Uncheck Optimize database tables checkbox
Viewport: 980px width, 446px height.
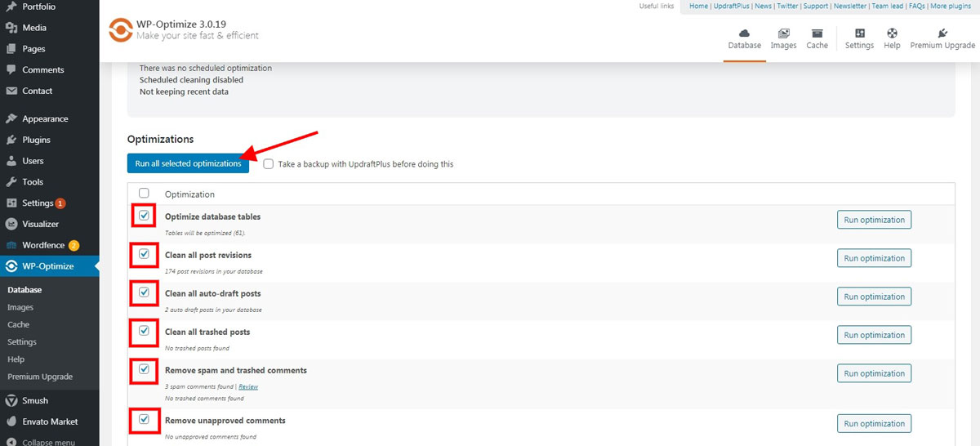(144, 216)
